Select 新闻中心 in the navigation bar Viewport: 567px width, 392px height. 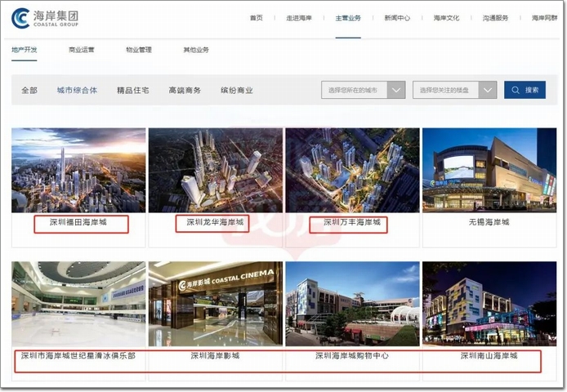point(397,17)
